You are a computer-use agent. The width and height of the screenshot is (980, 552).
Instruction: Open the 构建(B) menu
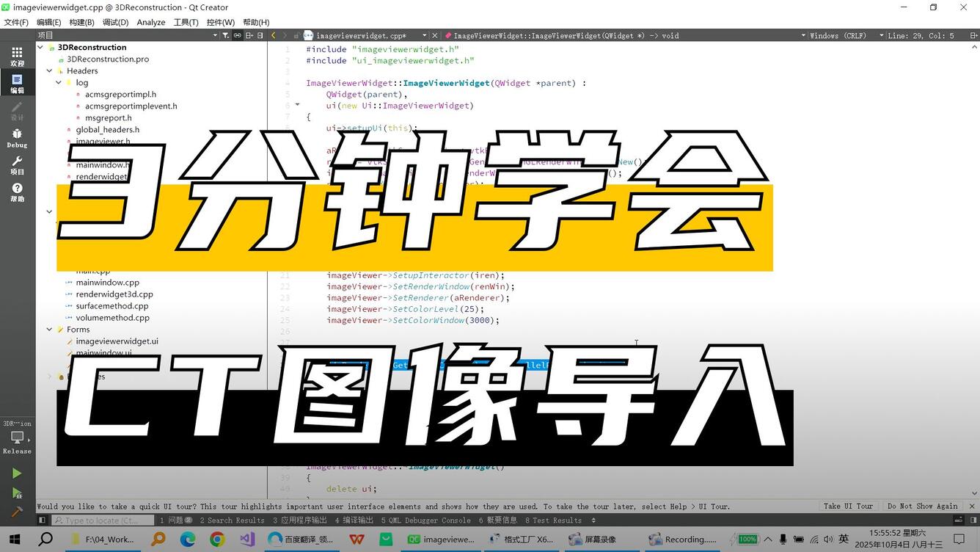click(x=81, y=22)
